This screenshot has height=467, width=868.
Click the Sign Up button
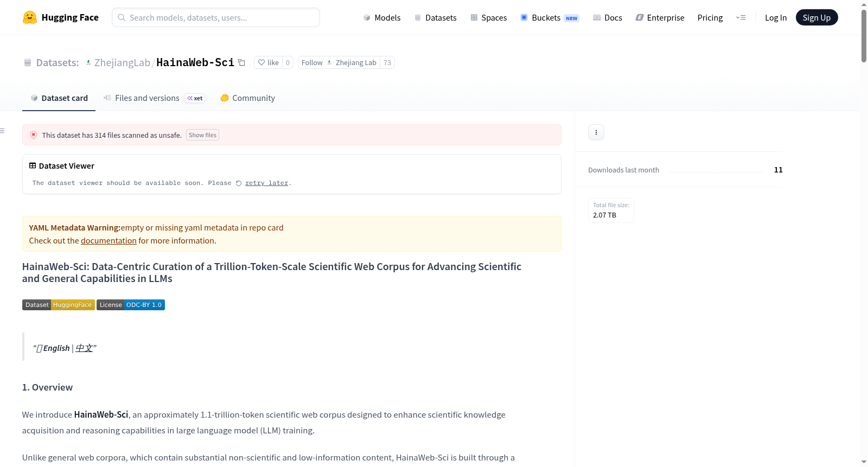click(816, 17)
